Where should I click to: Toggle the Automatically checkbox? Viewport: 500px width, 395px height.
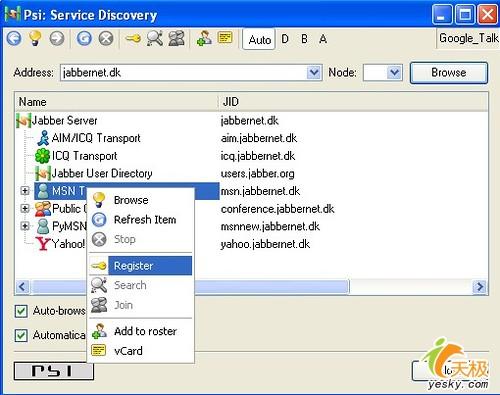coord(21,335)
